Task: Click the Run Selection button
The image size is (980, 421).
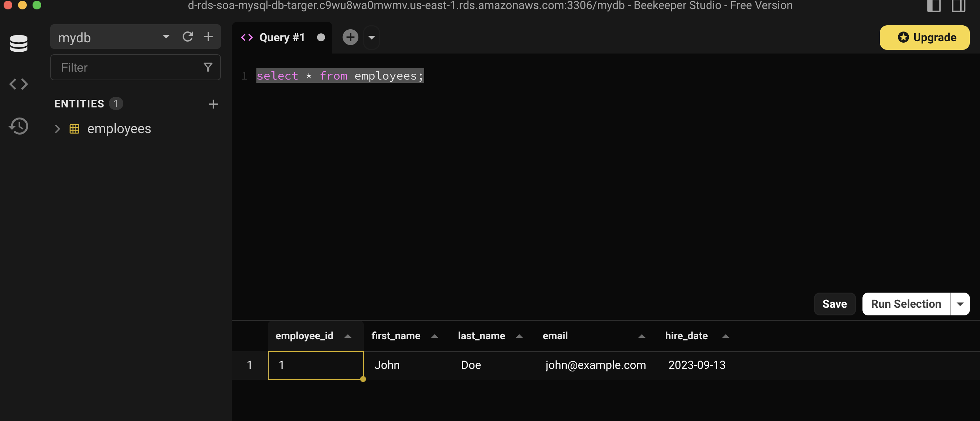Action: (906, 304)
